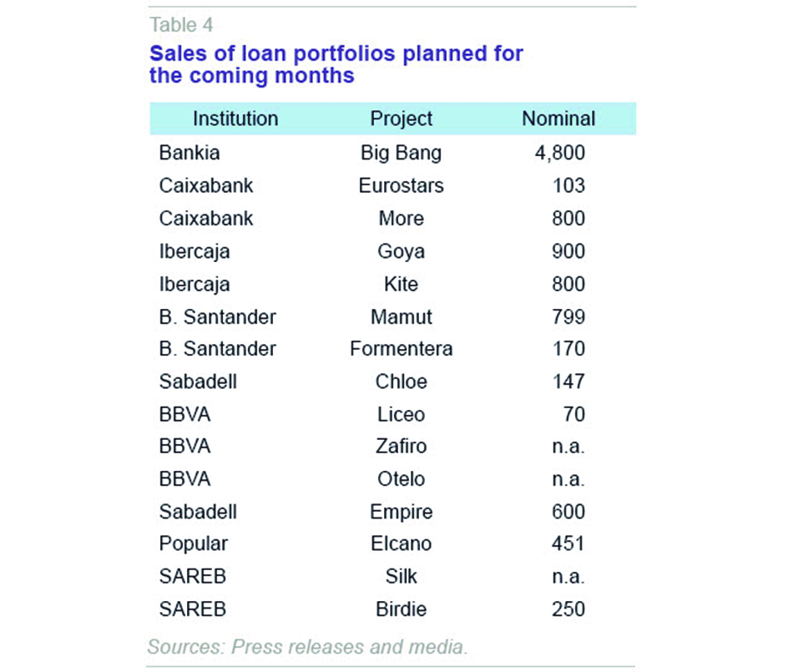This screenshot has height=672, width=809.
Task: Select the Mamut project cell
Action: 401,316
